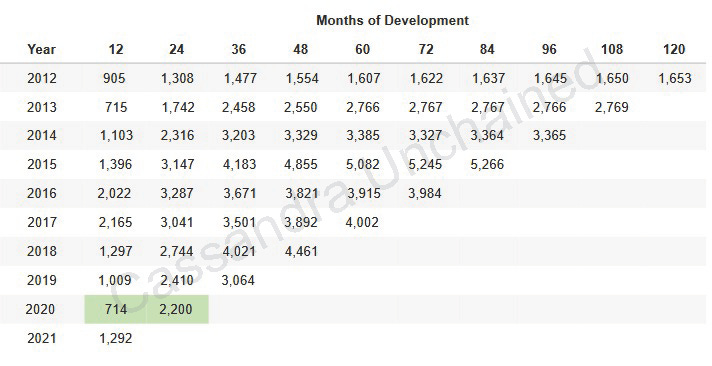712x366 pixels.
Task: Select the 2016 year row label
Action: pos(42,193)
